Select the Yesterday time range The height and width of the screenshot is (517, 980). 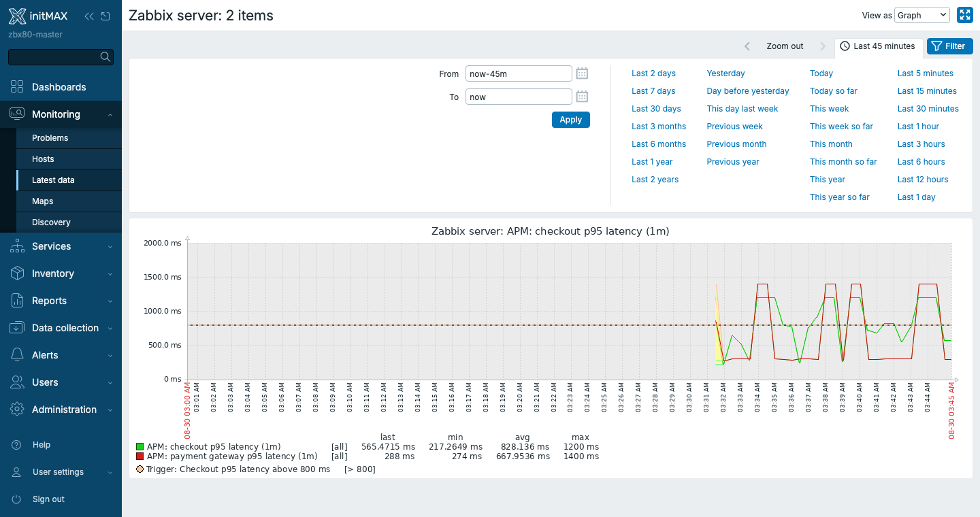(725, 73)
